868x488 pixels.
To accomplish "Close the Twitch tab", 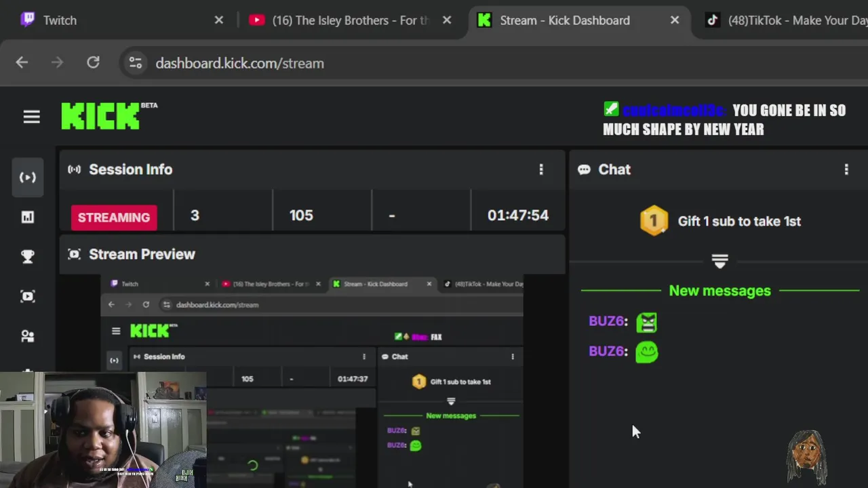I will click(x=219, y=20).
